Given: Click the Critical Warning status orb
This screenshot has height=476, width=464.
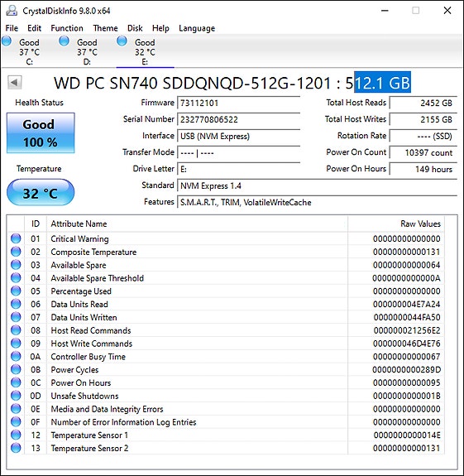Looking at the screenshot, I should (x=16, y=238).
